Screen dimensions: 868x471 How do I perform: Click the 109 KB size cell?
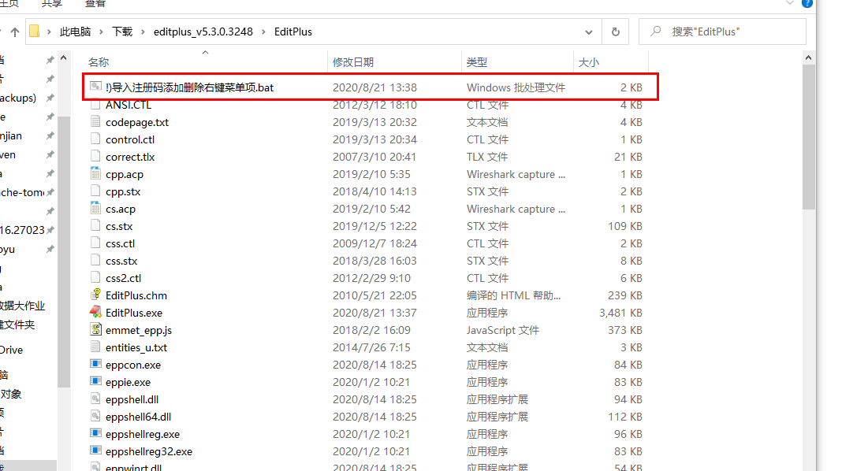pyautogui.click(x=625, y=226)
